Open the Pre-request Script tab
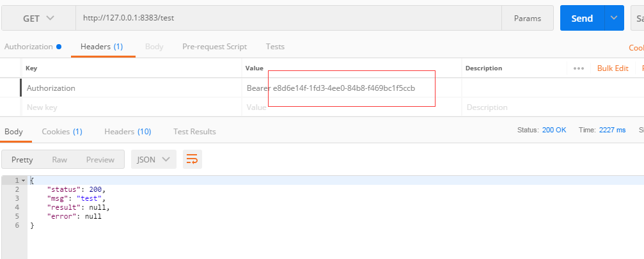The height and width of the screenshot is (259, 644). coord(214,47)
